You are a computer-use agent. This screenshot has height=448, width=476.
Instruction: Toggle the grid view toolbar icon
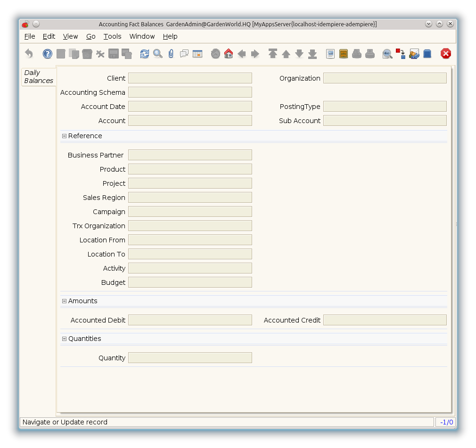point(197,54)
